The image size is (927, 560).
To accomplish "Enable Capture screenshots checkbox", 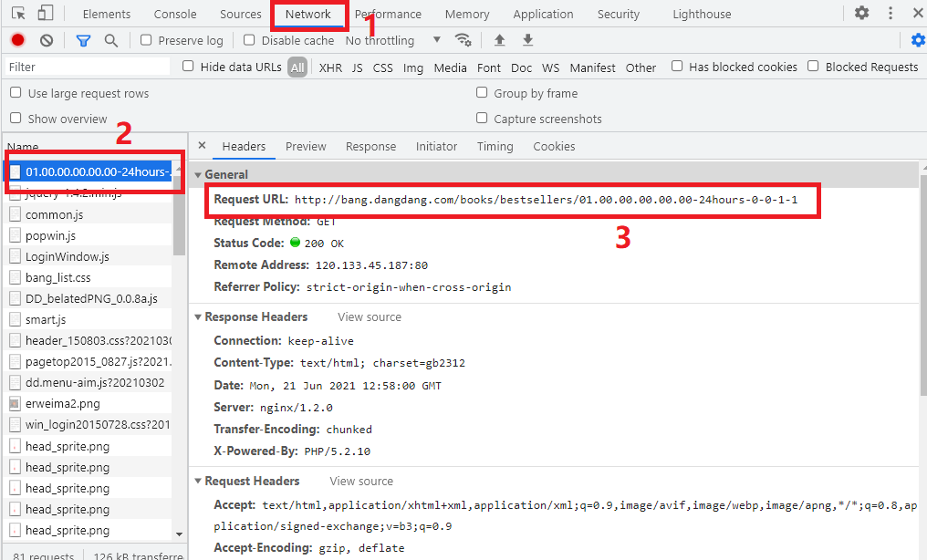I will (x=482, y=118).
